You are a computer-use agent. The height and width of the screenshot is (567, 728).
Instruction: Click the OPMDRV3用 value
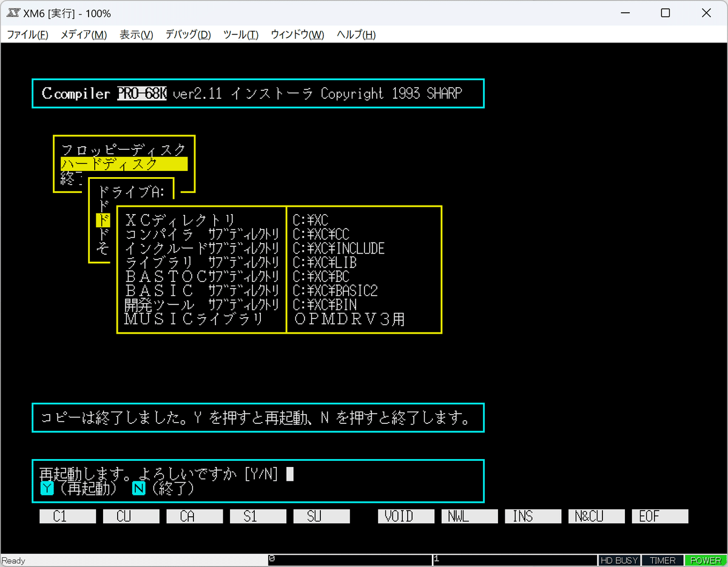pyautogui.click(x=349, y=318)
